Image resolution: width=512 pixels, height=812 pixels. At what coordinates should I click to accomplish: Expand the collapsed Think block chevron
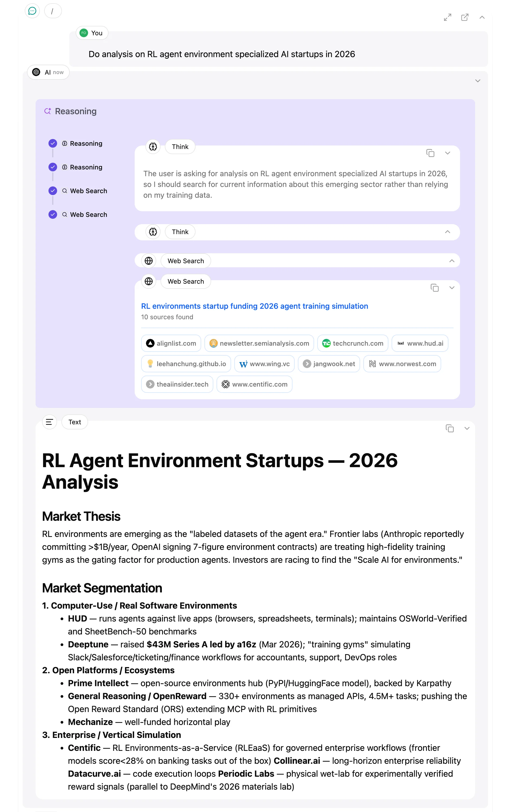coord(447,232)
